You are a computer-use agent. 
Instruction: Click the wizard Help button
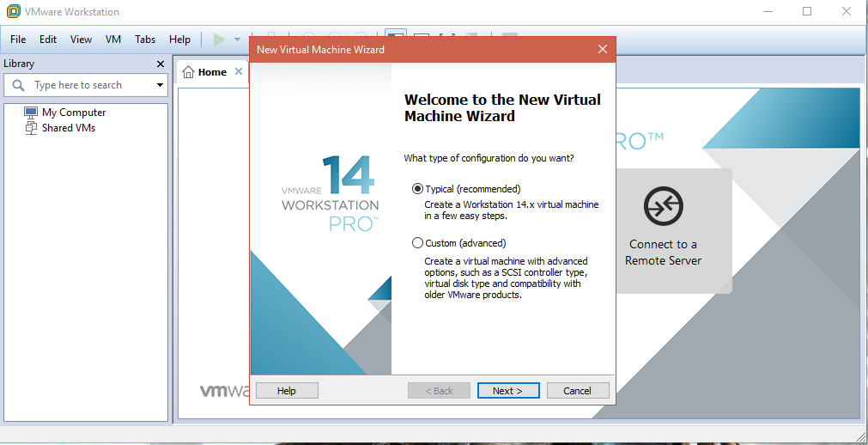(287, 391)
